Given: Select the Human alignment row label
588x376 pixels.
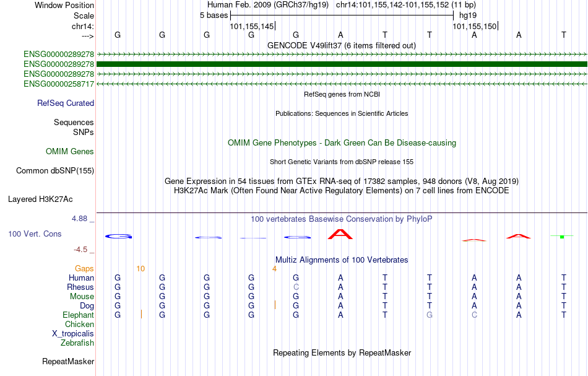Looking at the screenshot, I should coord(81,278).
